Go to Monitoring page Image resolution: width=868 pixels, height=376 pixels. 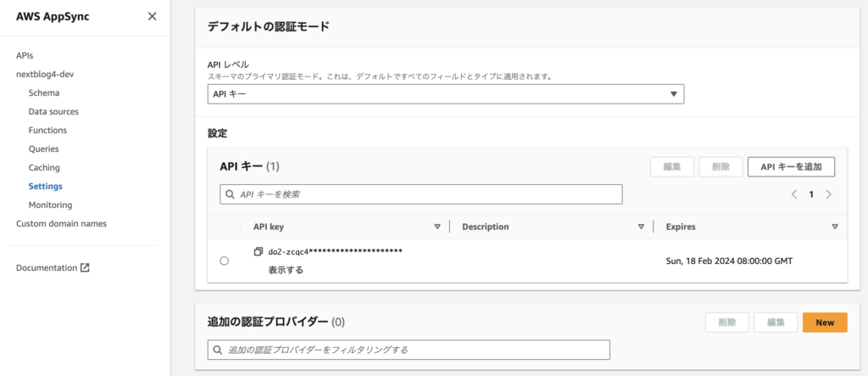click(x=50, y=205)
